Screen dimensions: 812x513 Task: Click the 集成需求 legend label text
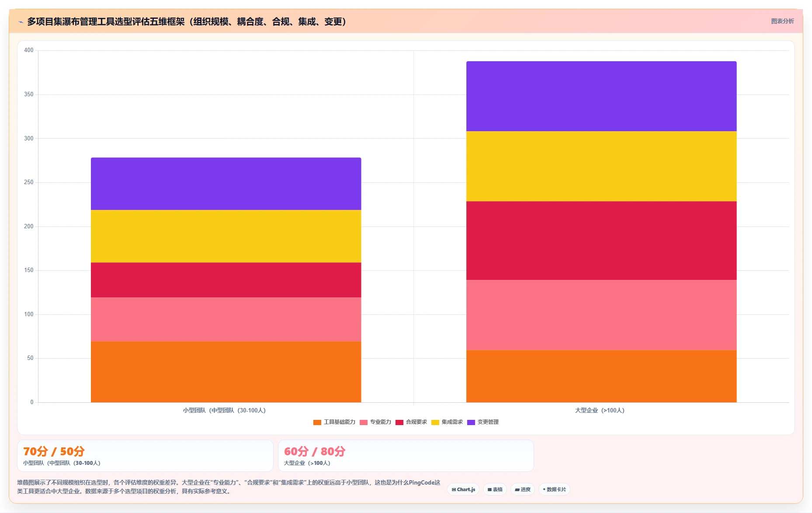coord(452,422)
